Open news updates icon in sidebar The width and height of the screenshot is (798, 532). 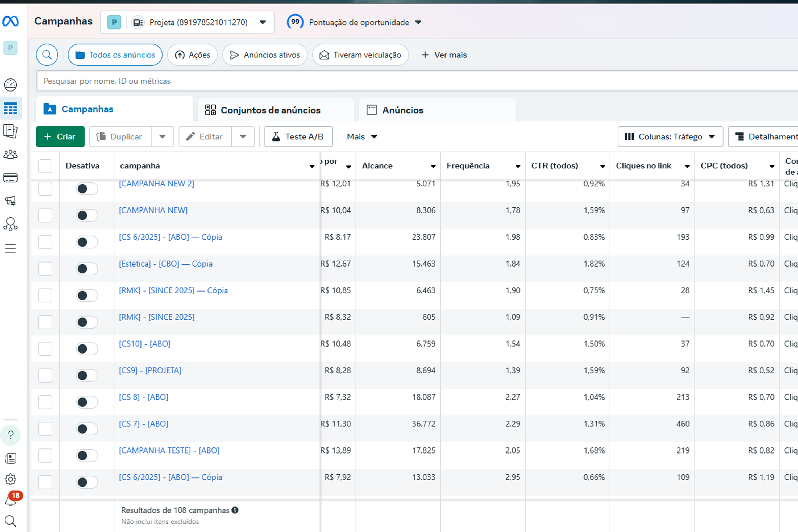11,458
